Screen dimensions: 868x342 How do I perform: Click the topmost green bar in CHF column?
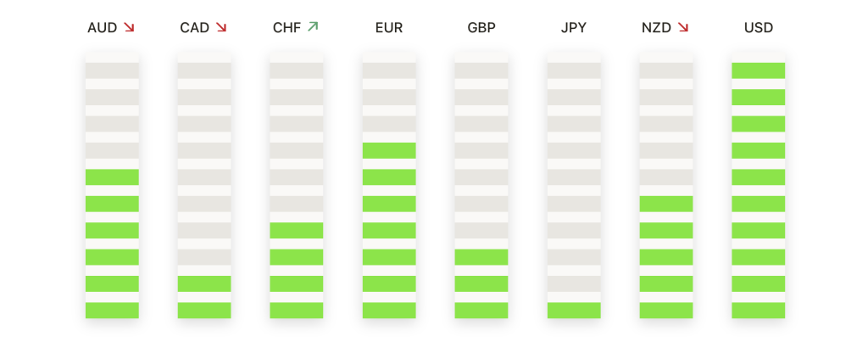click(x=297, y=231)
